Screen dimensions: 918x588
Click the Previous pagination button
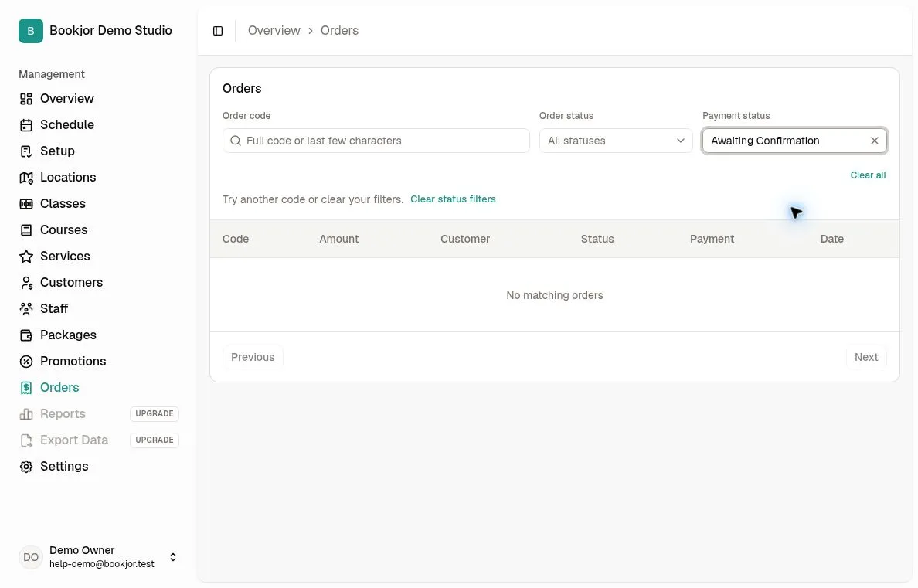point(253,358)
